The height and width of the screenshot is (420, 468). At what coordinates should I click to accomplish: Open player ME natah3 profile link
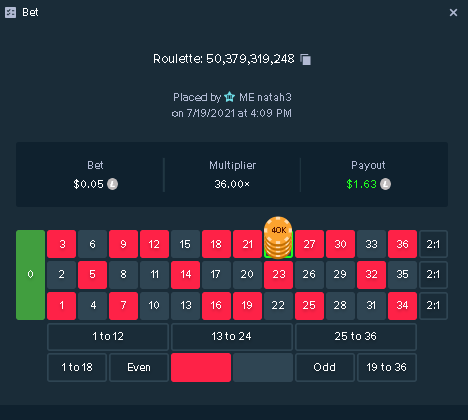tap(265, 97)
